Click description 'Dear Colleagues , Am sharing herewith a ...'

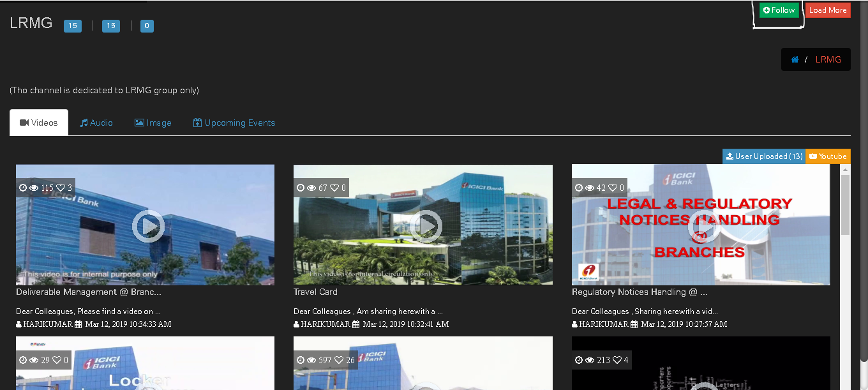coord(368,311)
